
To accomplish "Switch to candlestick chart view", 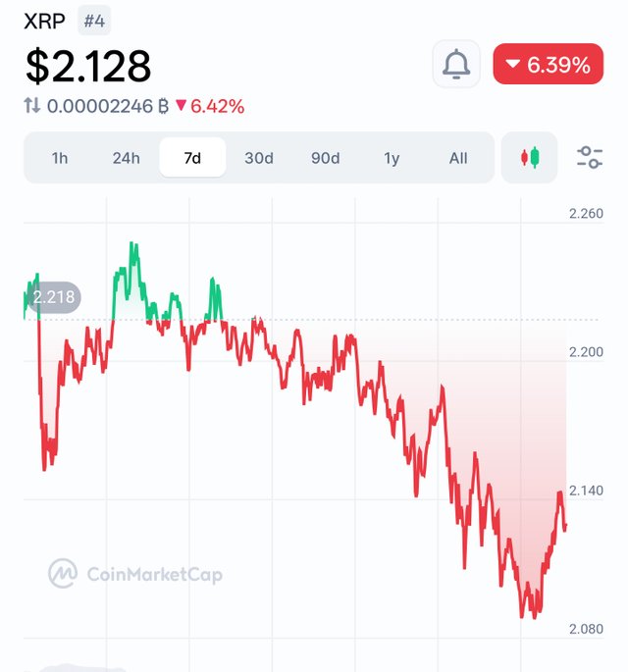I will coord(529,157).
